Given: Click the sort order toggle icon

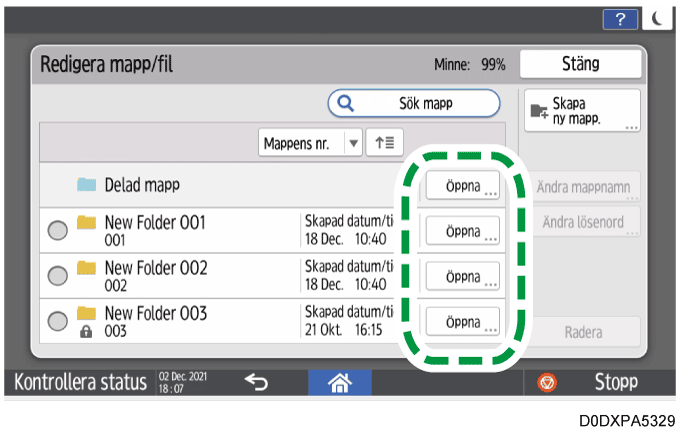Looking at the screenshot, I should [384, 143].
